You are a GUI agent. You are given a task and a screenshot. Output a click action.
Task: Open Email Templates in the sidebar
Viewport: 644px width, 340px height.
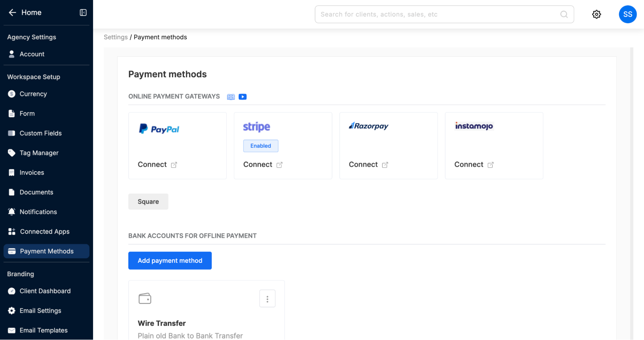(x=46, y=330)
